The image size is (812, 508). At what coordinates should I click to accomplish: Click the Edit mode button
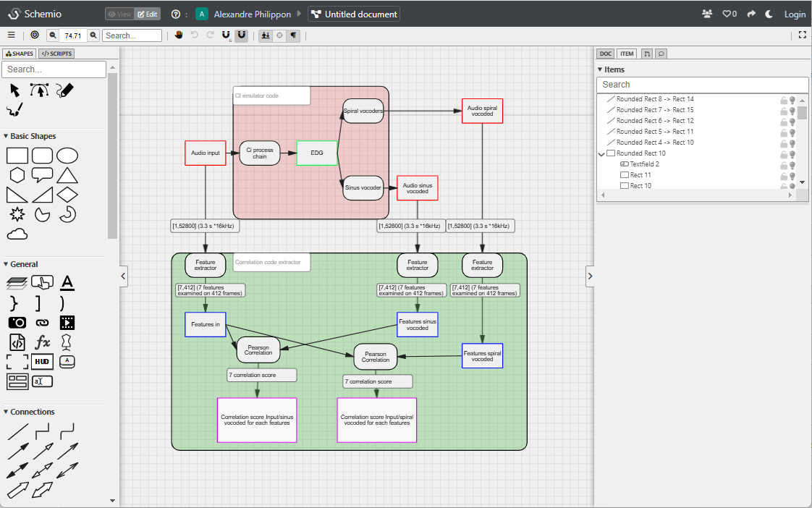tap(148, 14)
